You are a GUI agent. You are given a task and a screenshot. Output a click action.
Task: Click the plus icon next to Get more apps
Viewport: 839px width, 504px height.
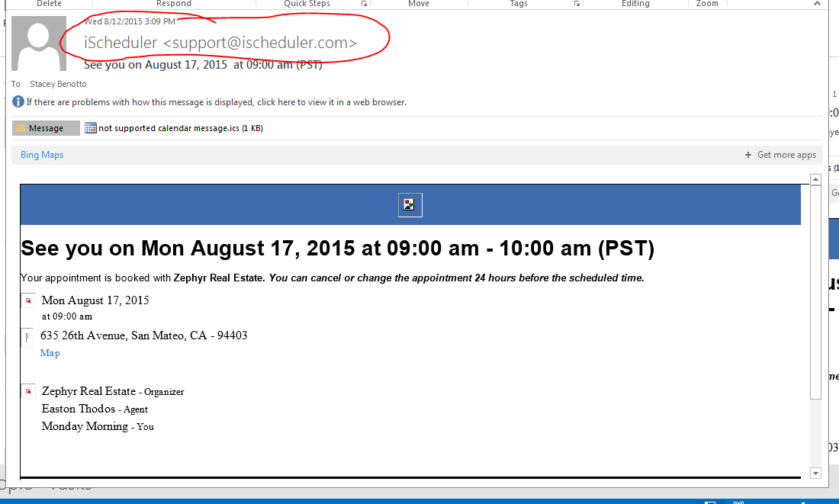(x=748, y=155)
